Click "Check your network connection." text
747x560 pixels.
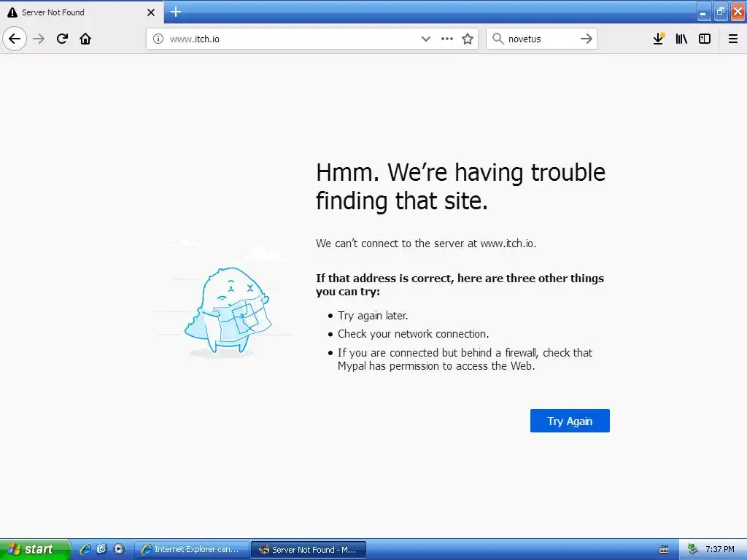click(414, 334)
